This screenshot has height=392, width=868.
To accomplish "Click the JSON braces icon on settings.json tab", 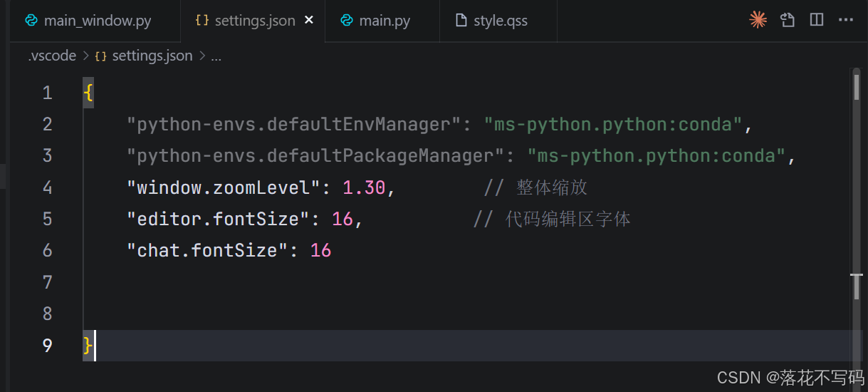I will (202, 21).
